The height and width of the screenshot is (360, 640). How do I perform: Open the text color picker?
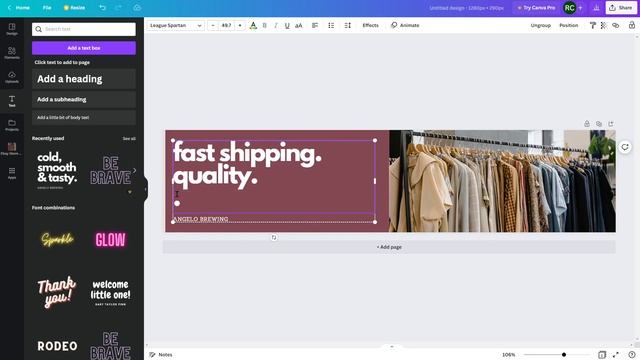click(253, 26)
